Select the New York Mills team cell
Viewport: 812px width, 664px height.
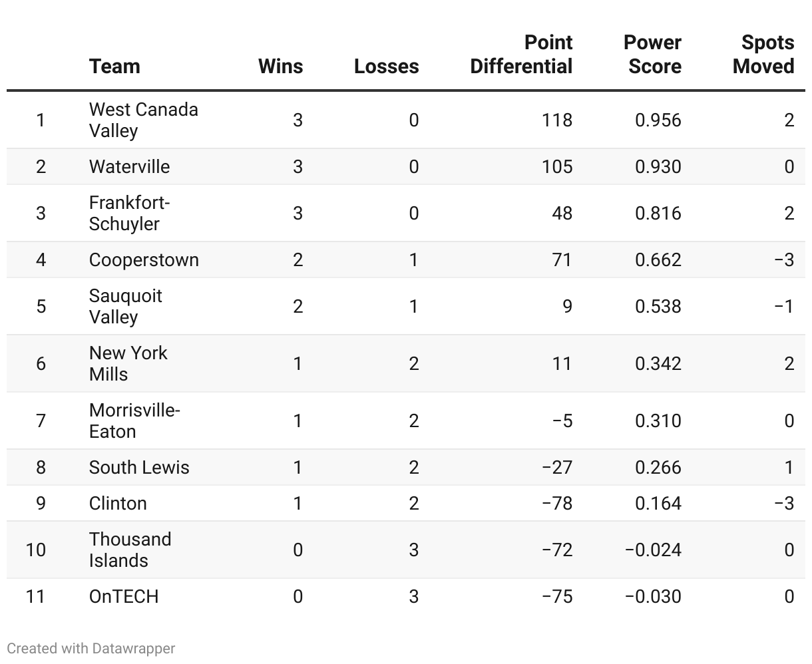(128, 363)
